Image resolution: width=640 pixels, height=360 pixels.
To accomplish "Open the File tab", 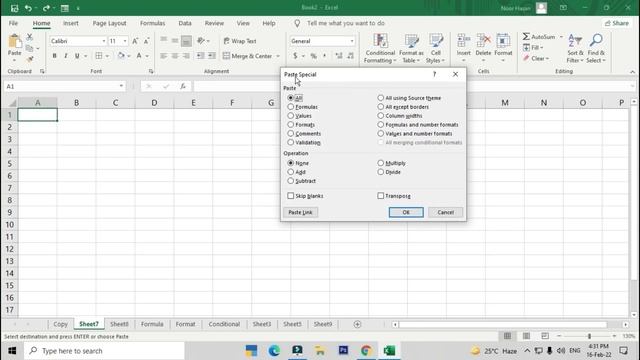I will pos(13,23).
